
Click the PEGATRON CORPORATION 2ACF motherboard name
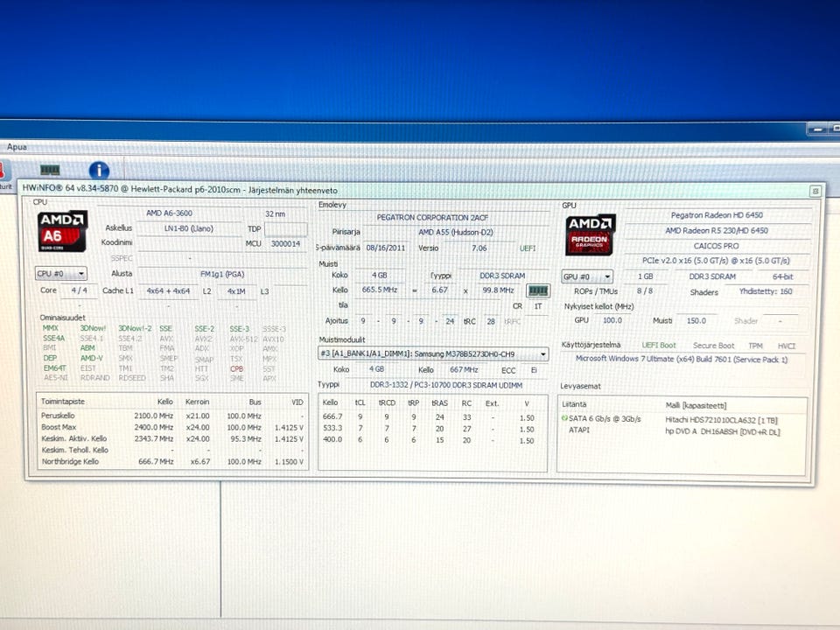432,218
